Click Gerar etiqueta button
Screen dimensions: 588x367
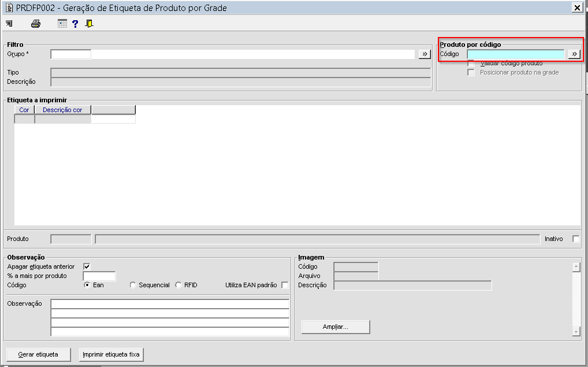(x=38, y=354)
